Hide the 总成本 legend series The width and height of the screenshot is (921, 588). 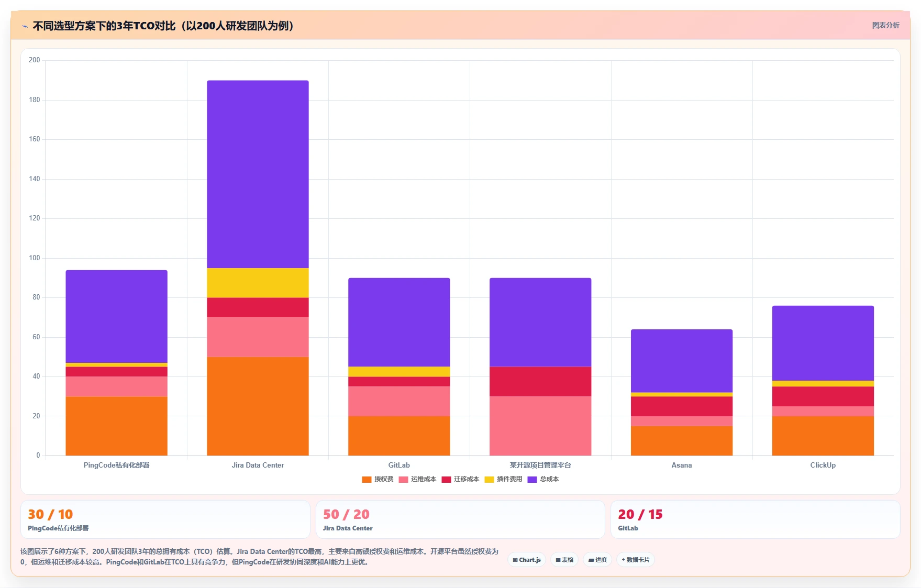coord(543,479)
